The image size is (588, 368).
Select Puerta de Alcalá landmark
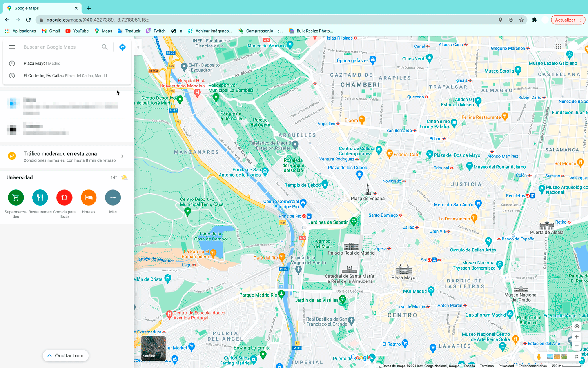tap(547, 229)
